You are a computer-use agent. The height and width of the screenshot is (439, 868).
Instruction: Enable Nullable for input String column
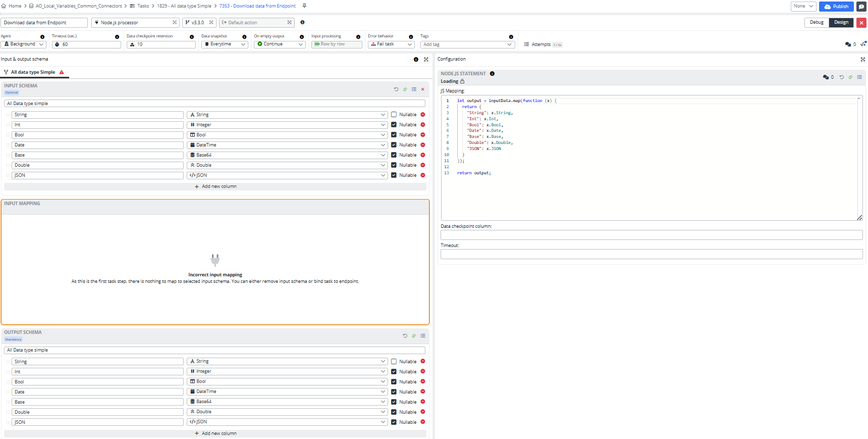point(394,115)
